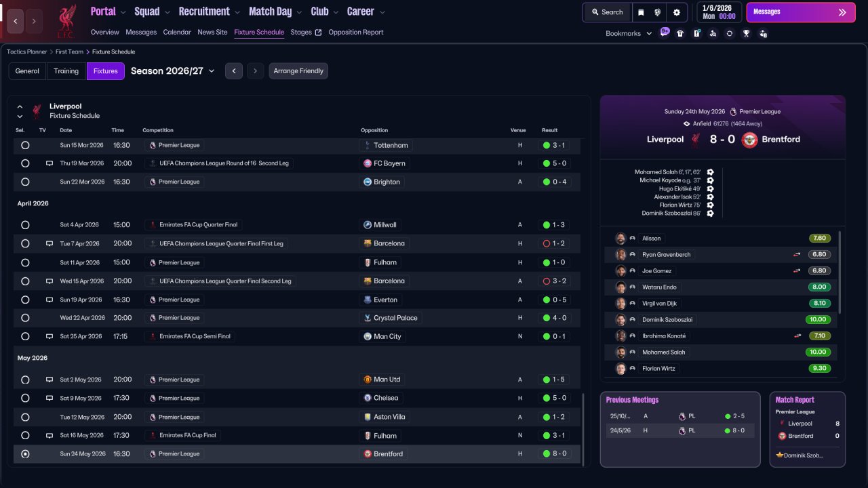Viewport: 868px width, 488px height.
Task: Click the Tactics Planner breadcrumb link
Action: 27,52
